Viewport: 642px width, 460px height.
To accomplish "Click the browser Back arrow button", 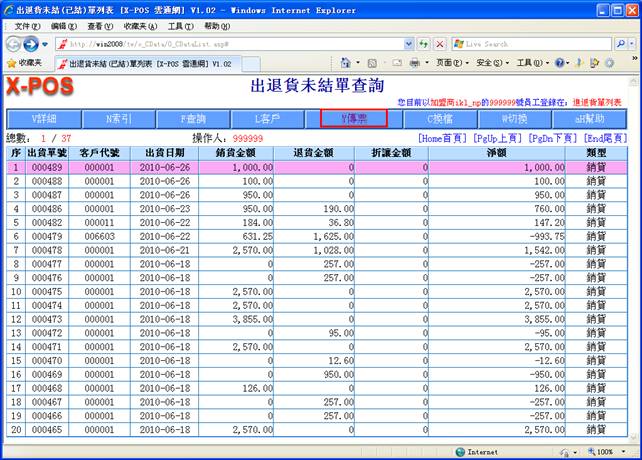I will click(x=14, y=44).
